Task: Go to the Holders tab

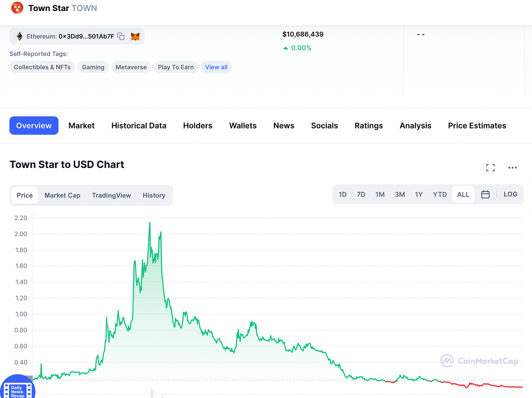Action: [x=198, y=125]
